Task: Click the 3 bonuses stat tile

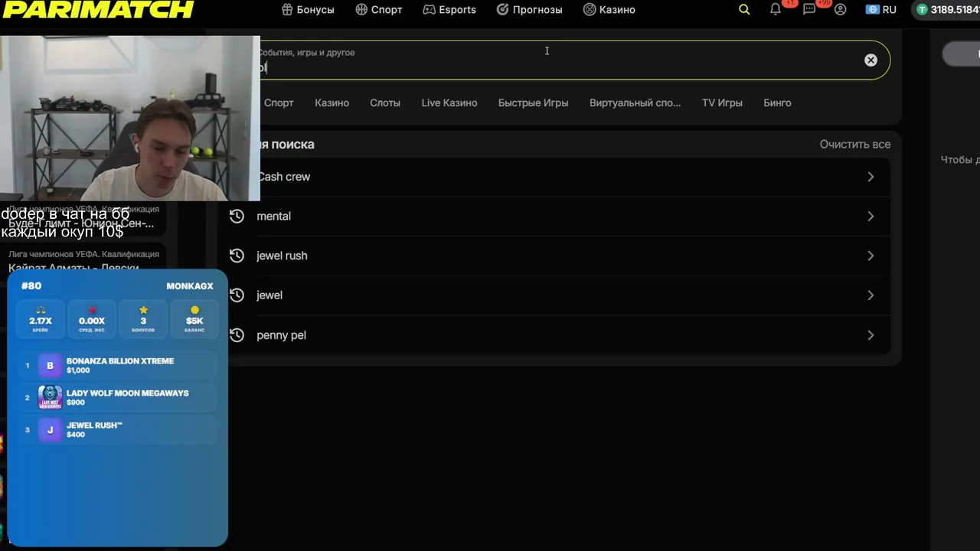Action: point(143,318)
